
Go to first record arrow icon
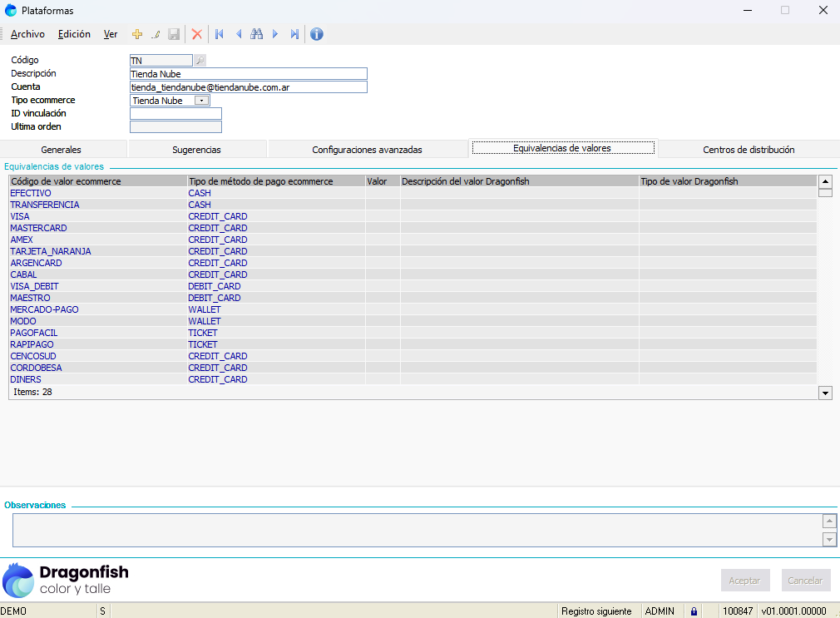pyautogui.click(x=220, y=34)
